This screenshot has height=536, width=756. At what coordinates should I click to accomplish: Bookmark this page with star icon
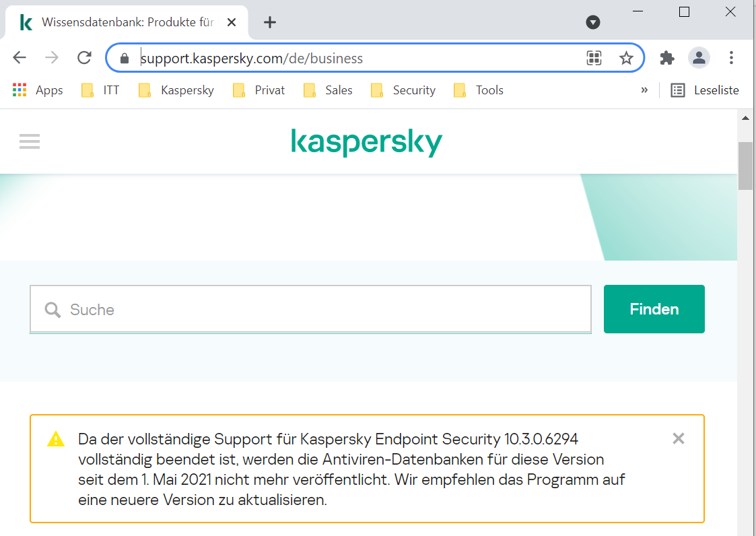coord(626,58)
